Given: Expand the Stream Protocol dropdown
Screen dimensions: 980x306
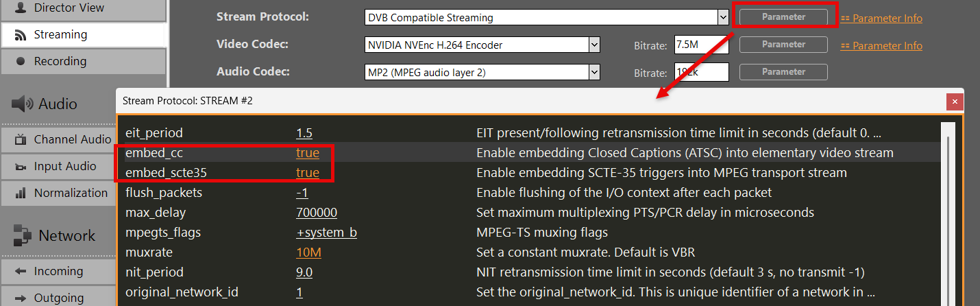Looking at the screenshot, I should pos(722,17).
